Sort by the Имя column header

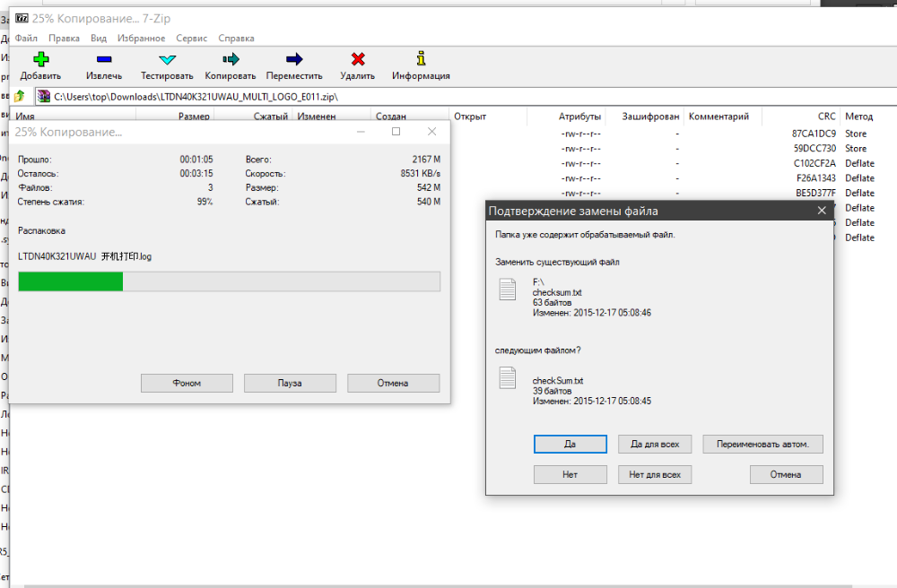(x=25, y=117)
